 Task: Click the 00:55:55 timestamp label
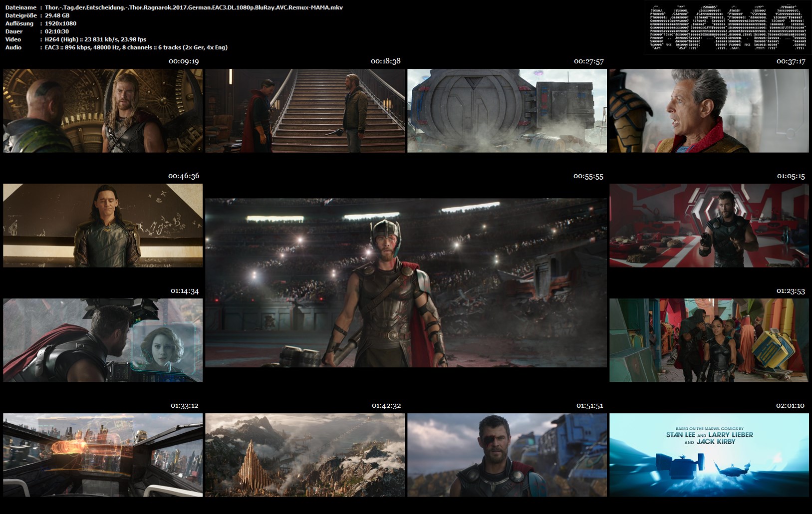pyautogui.click(x=588, y=176)
